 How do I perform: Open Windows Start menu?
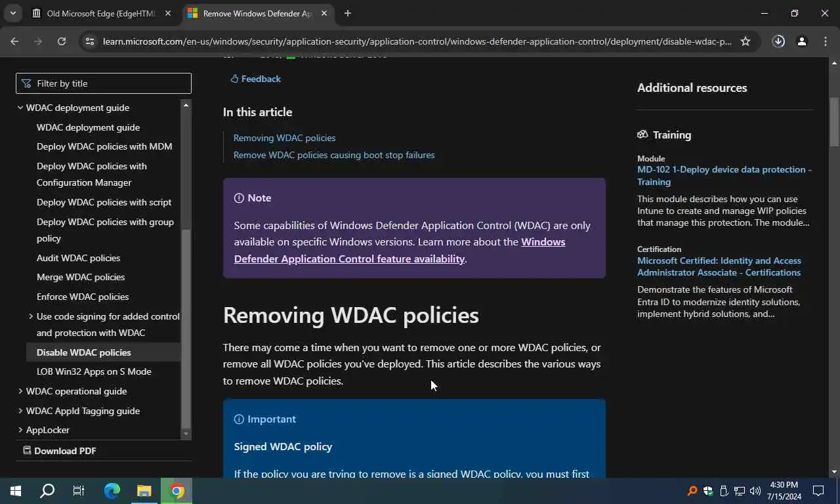click(16, 491)
